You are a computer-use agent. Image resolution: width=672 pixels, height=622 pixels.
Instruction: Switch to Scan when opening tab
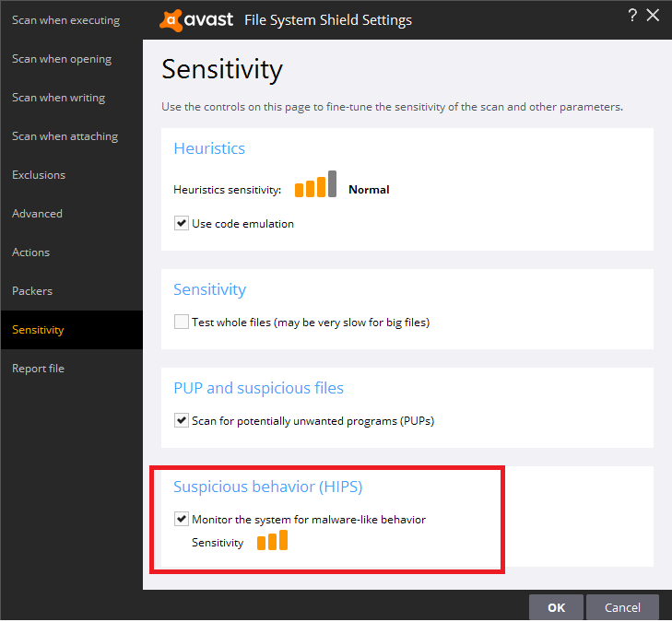coord(62,59)
